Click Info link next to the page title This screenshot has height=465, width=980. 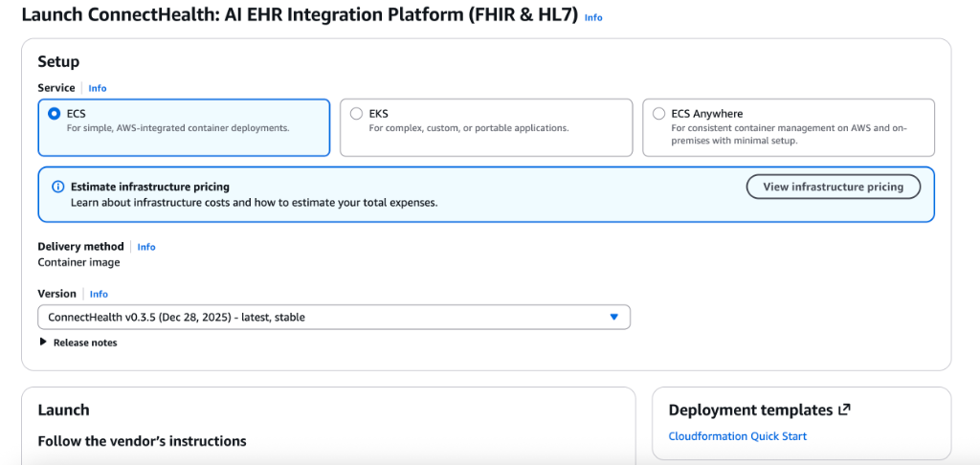coord(593,17)
